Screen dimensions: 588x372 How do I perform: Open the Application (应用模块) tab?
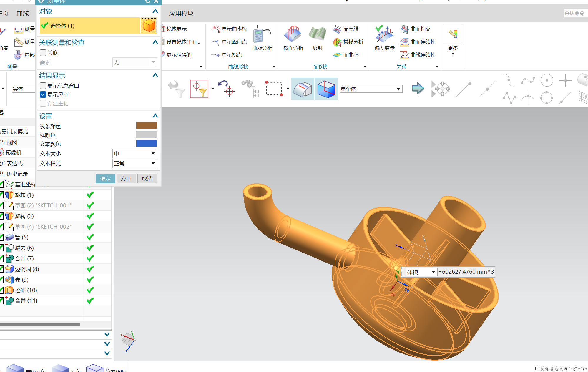(x=181, y=14)
